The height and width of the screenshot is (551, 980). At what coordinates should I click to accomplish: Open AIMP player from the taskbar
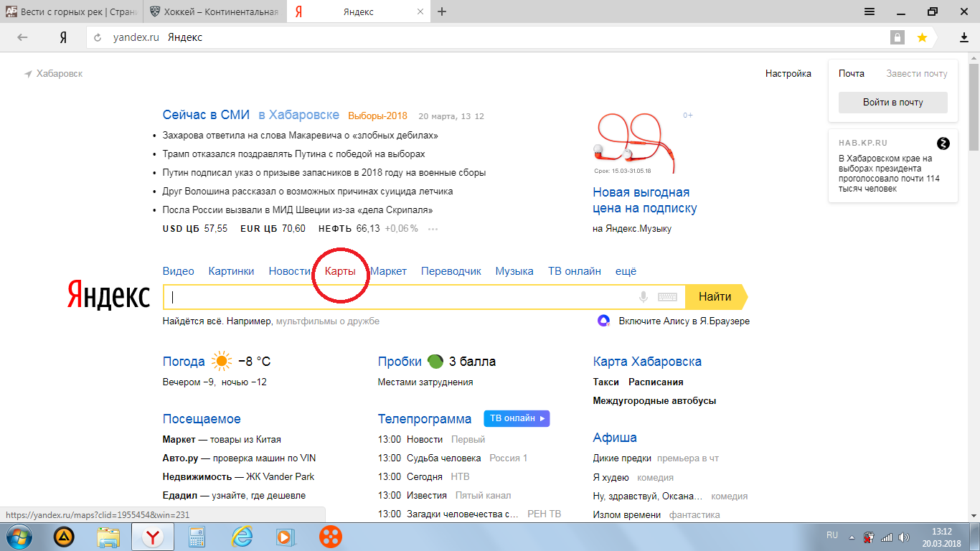tap(65, 537)
